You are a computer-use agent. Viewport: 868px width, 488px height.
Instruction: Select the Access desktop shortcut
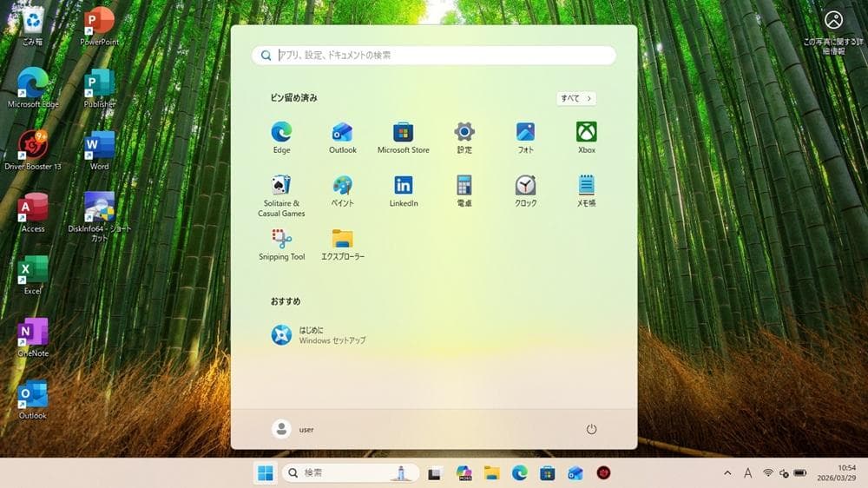click(33, 213)
